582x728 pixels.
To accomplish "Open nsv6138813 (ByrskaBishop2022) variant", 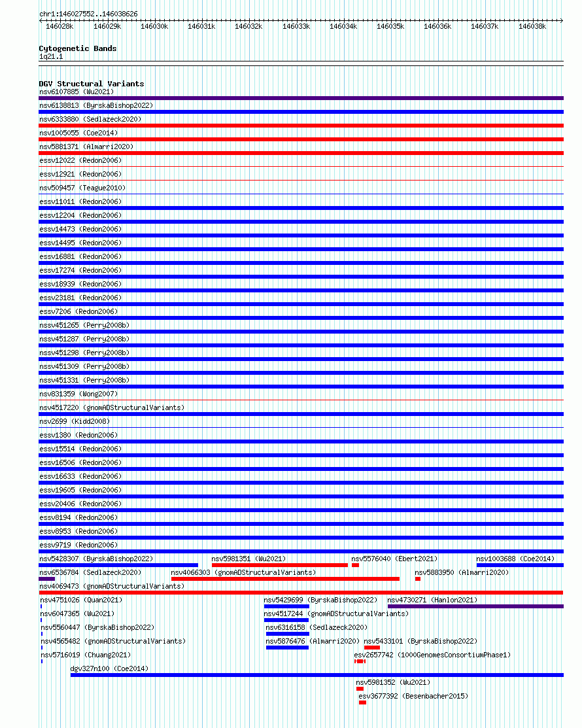I will (96, 105).
